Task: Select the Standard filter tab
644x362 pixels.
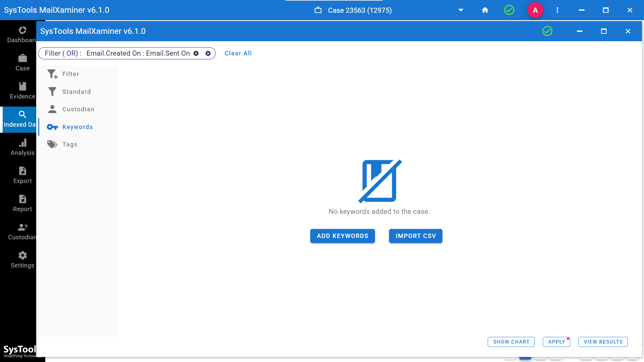Action: pyautogui.click(x=78, y=92)
